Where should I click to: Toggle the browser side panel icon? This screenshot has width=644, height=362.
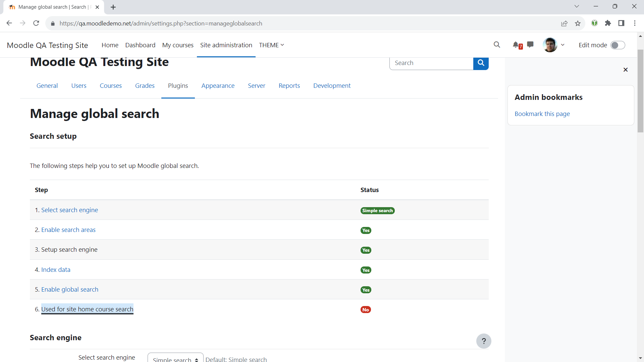click(x=621, y=23)
